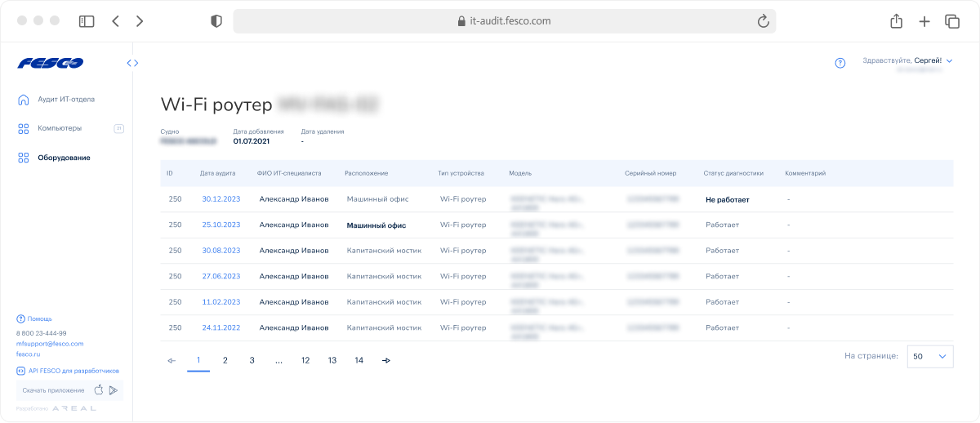Go to page 14 in pagination
Image resolution: width=980 pixels, height=423 pixels.
pos(359,360)
